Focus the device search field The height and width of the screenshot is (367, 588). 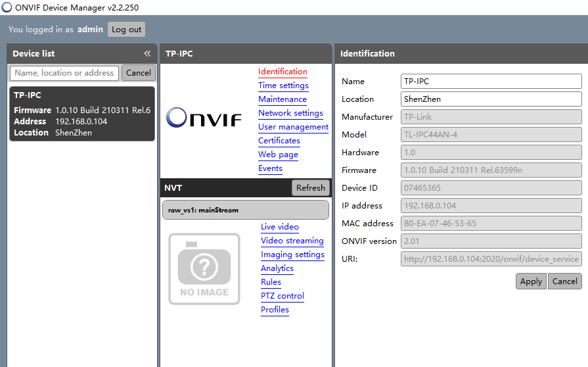click(x=64, y=73)
